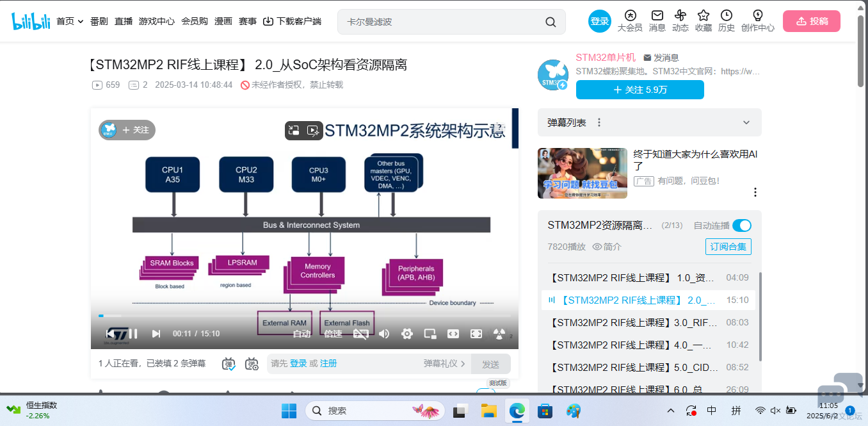Expand 简介 of the collection
The width and height of the screenshot is (868, 426).
607,247
